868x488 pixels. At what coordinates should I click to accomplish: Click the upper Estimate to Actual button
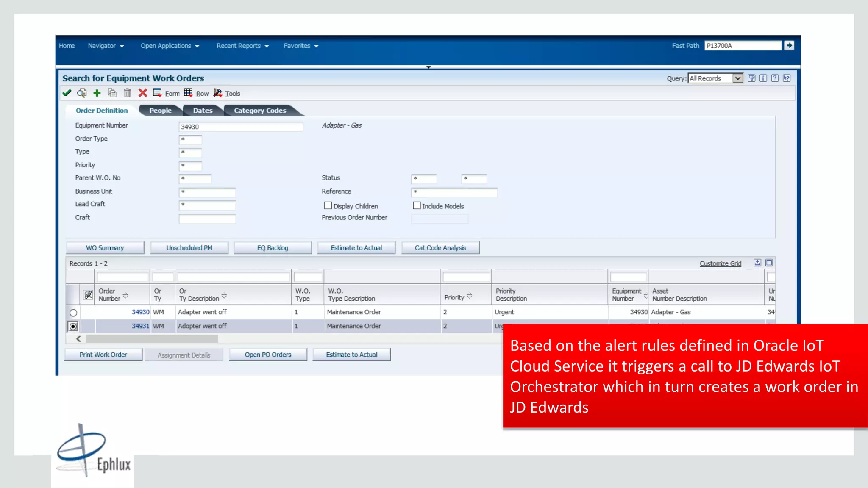pyautogui.click(x=356, y=248)
